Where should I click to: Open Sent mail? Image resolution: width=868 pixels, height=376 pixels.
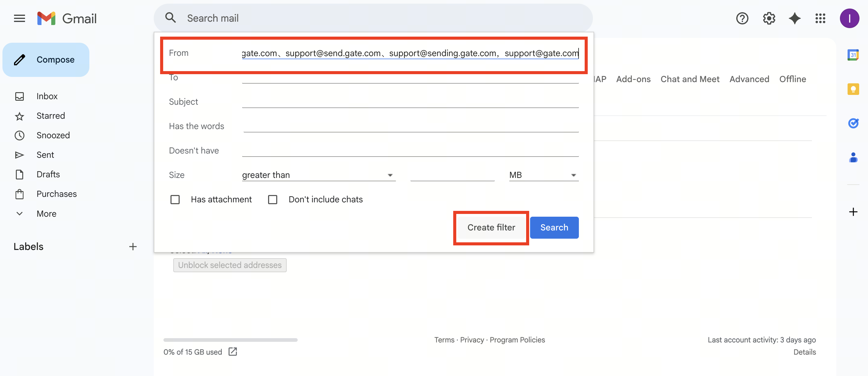[x=45, y=155]
